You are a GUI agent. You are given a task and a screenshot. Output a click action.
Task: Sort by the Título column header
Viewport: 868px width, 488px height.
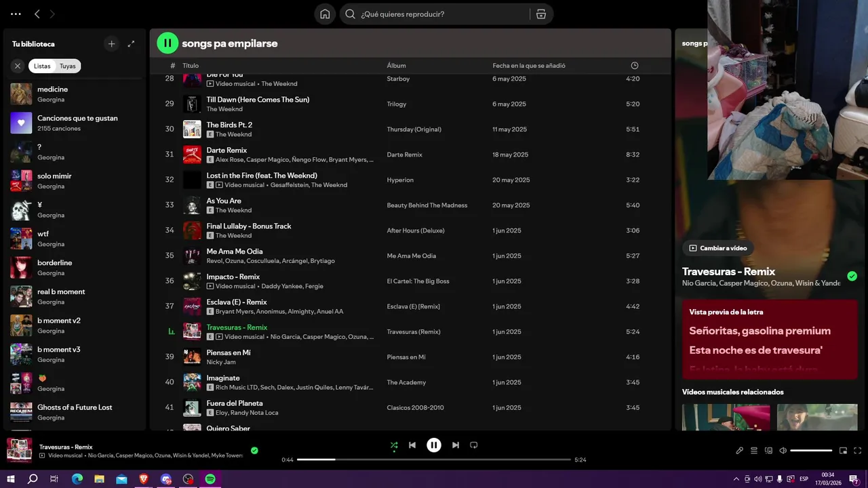click(191, 66)
